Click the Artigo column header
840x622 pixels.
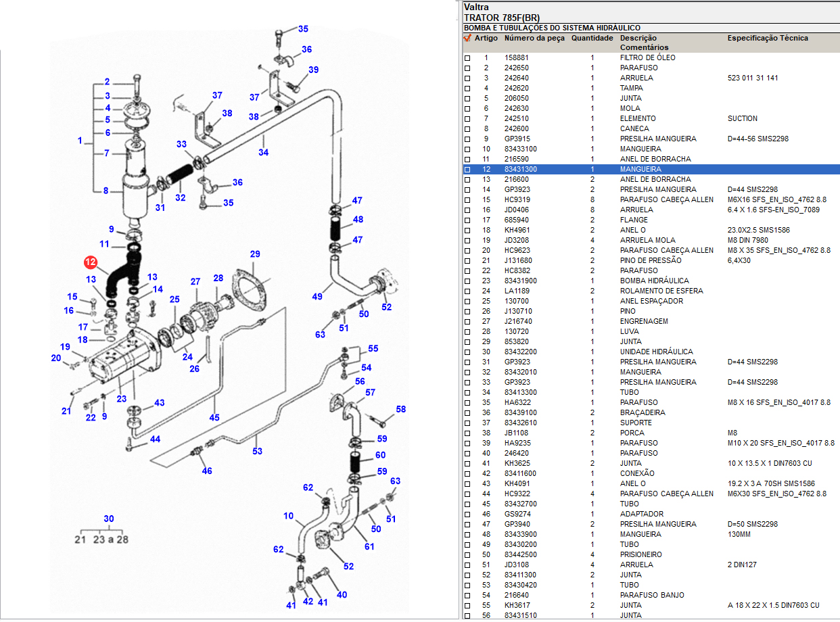pos(486,39)
